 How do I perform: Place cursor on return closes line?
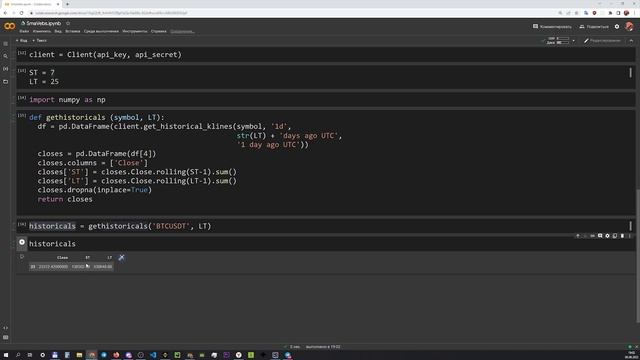pyautogui.click(x=65, y=199)
